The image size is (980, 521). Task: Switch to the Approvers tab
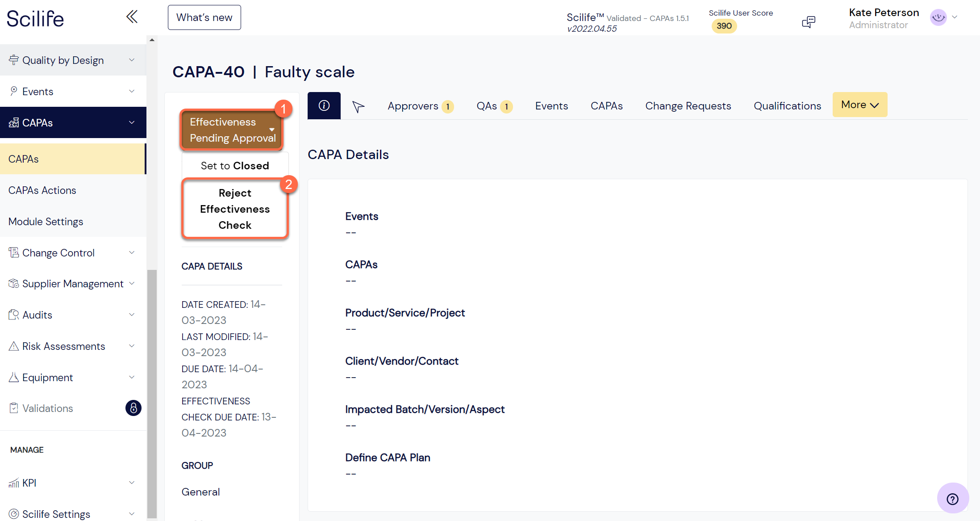click(420, 106)
